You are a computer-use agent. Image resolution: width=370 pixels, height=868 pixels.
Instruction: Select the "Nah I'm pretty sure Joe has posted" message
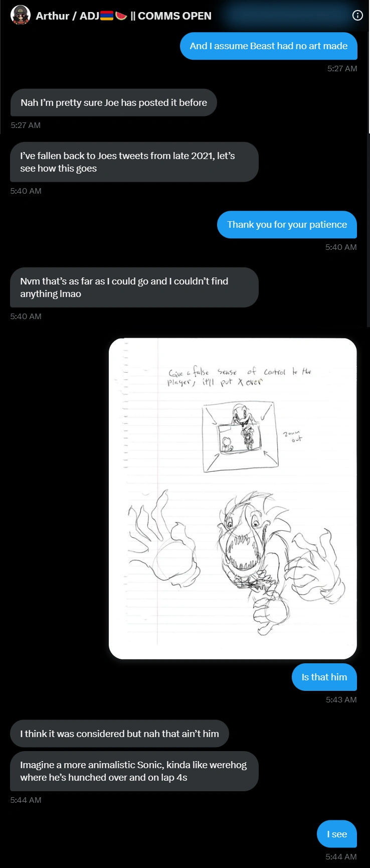[113, 103]
